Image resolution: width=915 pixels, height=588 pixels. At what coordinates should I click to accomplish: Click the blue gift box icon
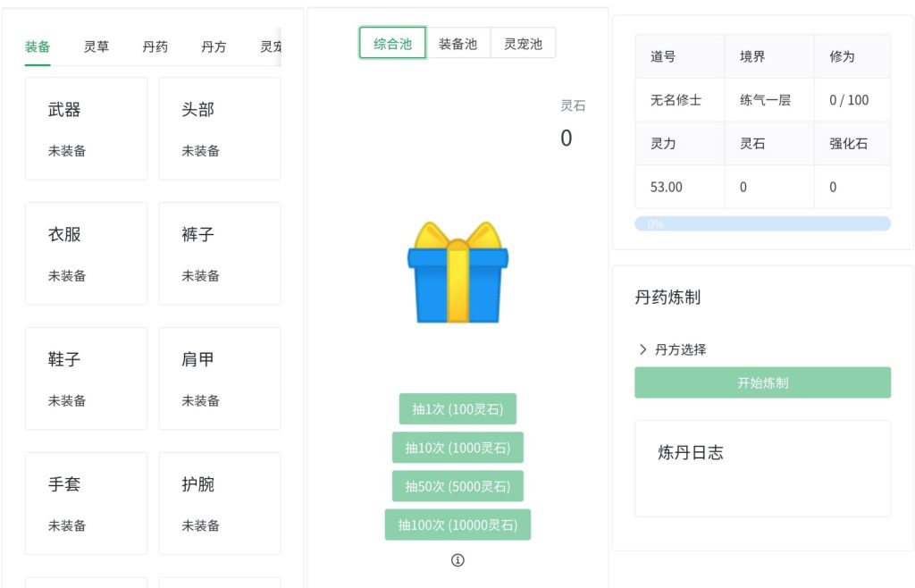(457, 273)
